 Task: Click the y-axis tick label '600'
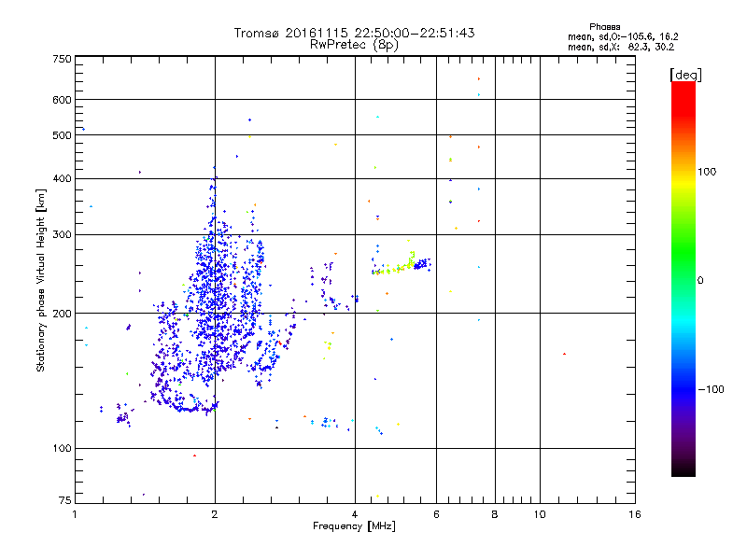62,100
